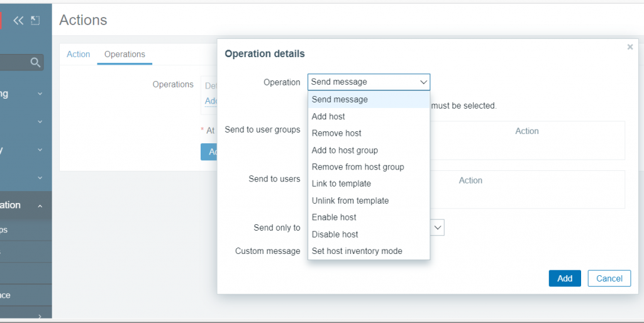Select the Set host inventory mode option
The width and height of the screenshot is (644, 323).
tap(357, 251)
